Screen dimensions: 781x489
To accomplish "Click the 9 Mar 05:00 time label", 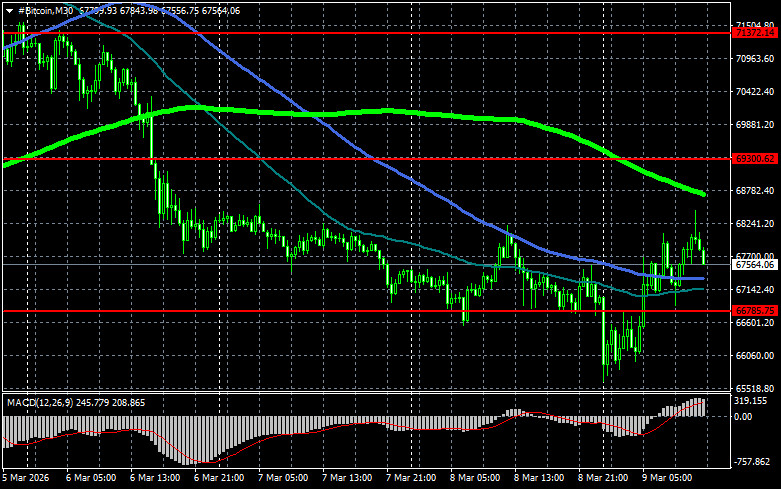I will (667, 478).
